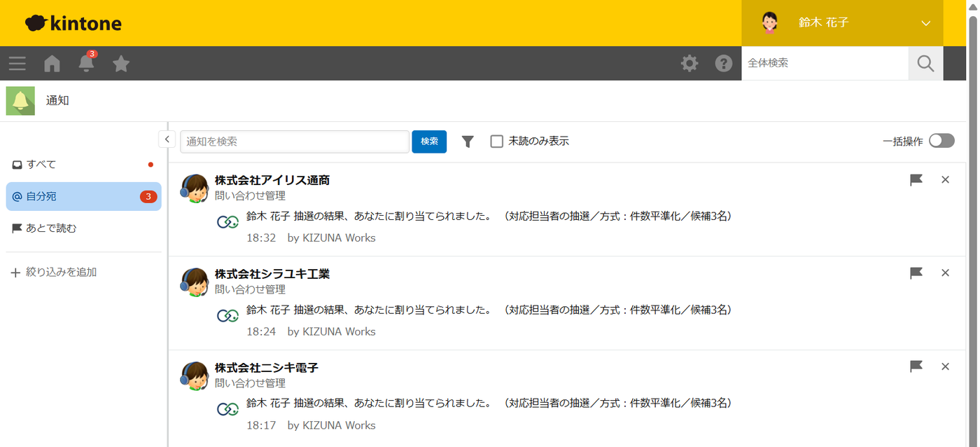Open favorites star icon
980x447 pixels.
pyautogui.click(x=121, y=64)
